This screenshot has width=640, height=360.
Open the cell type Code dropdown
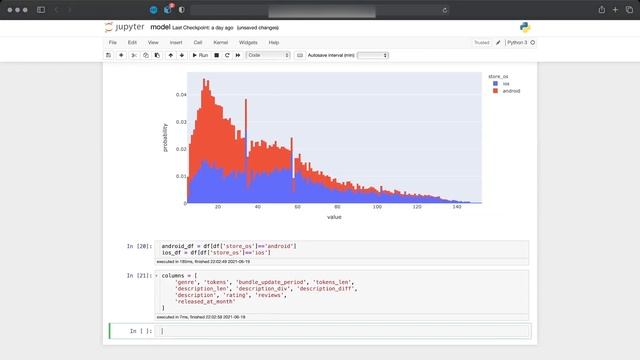(x=268, y=55)
